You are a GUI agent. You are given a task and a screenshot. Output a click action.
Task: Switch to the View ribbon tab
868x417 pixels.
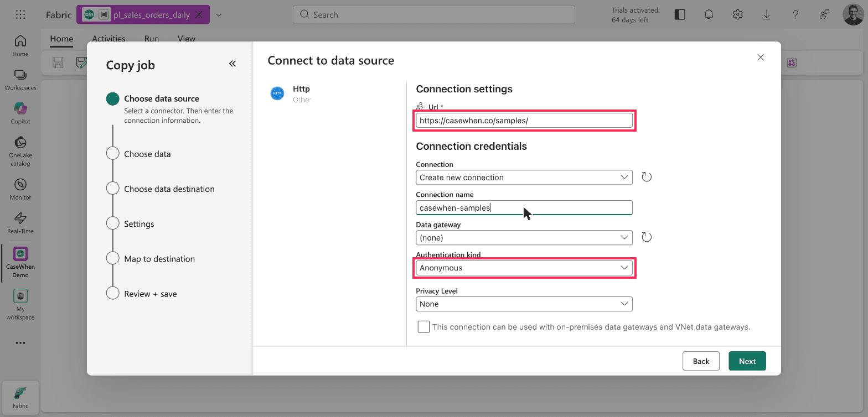click(187, 39)
